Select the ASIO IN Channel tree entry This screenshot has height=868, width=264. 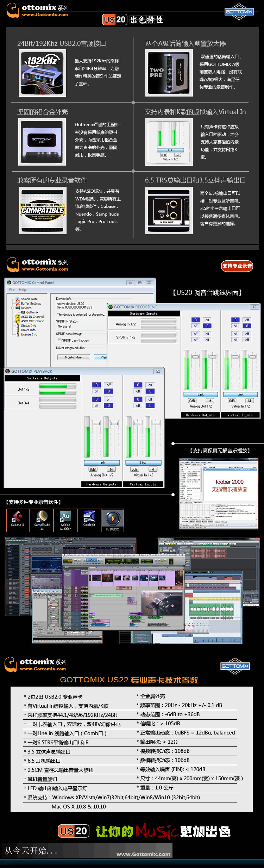pyautogui.click(x=32, y=317)
